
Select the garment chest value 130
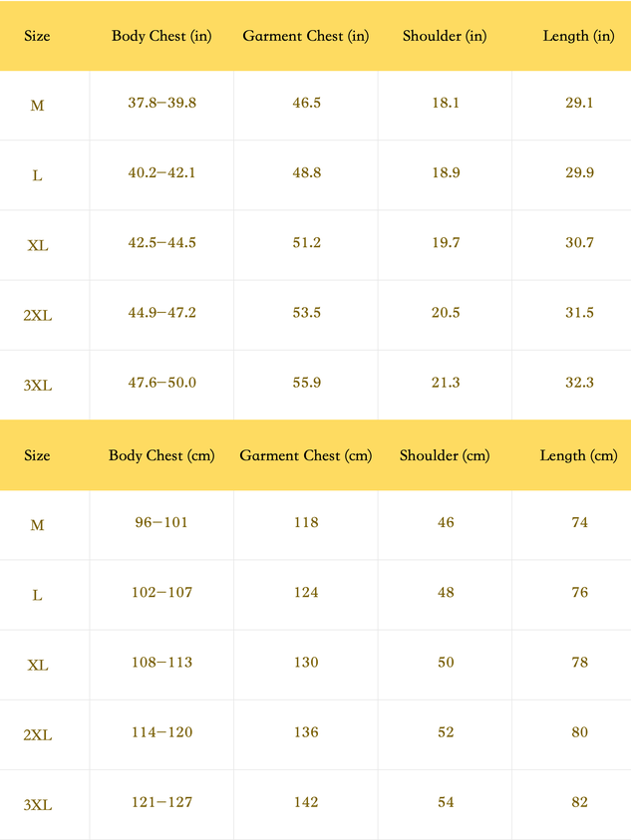306,663
